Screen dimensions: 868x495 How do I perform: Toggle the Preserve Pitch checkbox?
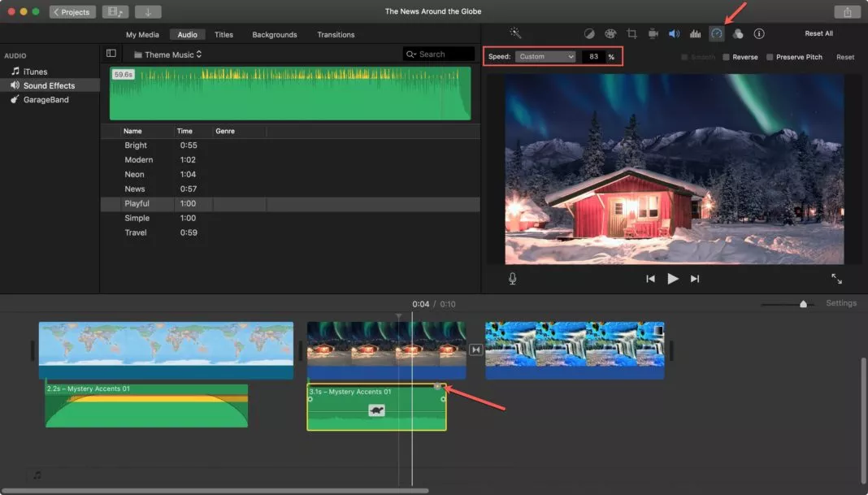770,58
